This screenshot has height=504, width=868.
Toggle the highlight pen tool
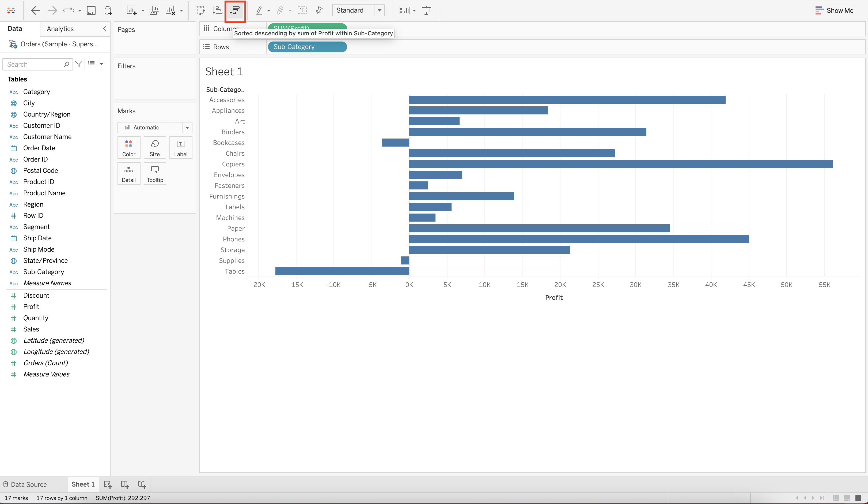(x=259, y=10)
